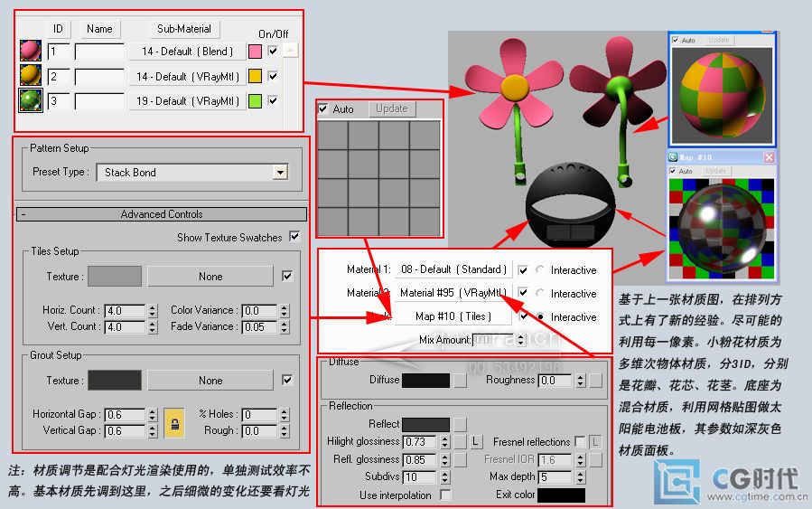Click the map slot button beside Roughness
The width and height of the screenshot is (812, 509).
tap(595, 381)
